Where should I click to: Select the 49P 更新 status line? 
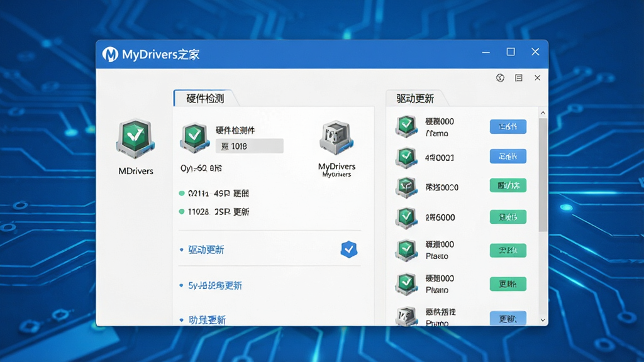click(x=218, y=194)
